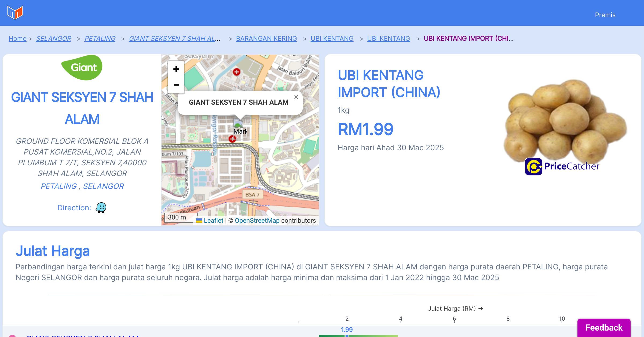Close the map popup
644x337 pixels.
[x=296, y=97]
